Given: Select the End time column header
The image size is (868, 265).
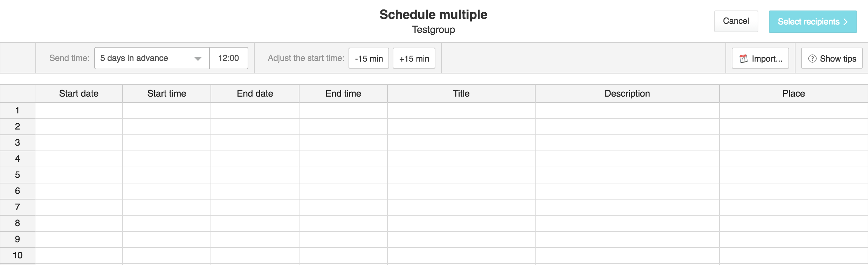Looking at the screenshot, I should pos(343,93).
